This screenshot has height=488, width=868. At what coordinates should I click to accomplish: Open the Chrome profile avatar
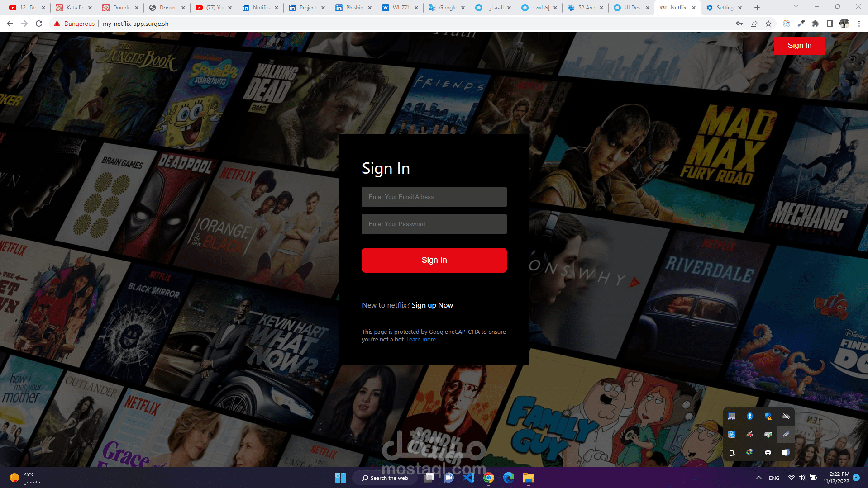[x=844, y=24]
